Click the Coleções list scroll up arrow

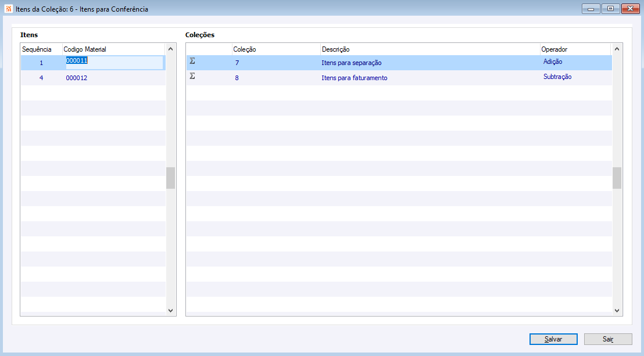617,49
